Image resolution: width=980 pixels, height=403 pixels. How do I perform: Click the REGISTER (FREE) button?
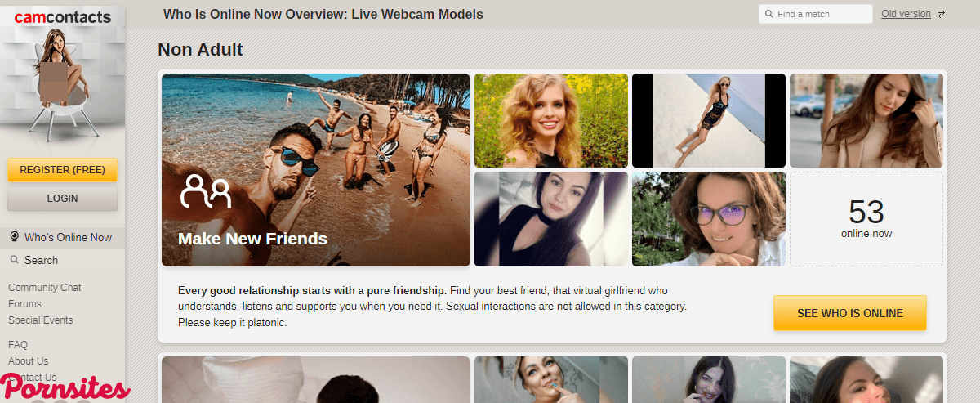(x=63, y=170)
